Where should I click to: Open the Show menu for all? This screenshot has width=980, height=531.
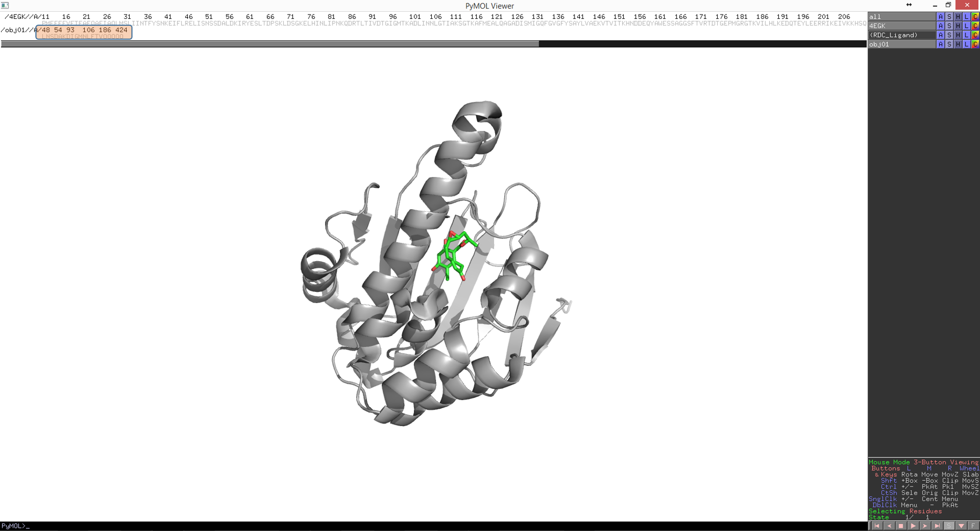coord(949,17)
